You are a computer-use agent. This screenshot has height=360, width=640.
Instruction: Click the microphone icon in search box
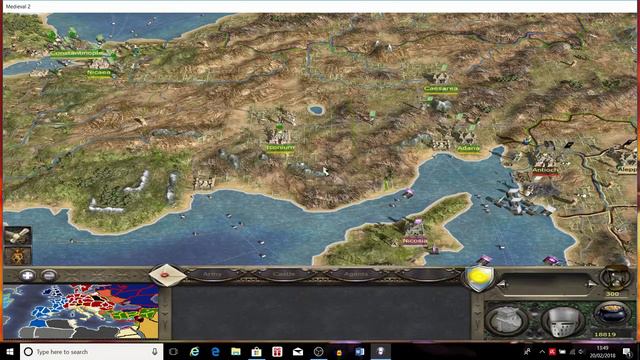pyautogui.click(x=155, y=351)
